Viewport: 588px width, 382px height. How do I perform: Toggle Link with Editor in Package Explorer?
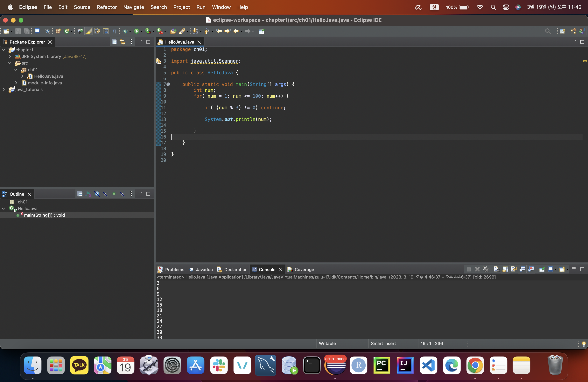[122, 42]
